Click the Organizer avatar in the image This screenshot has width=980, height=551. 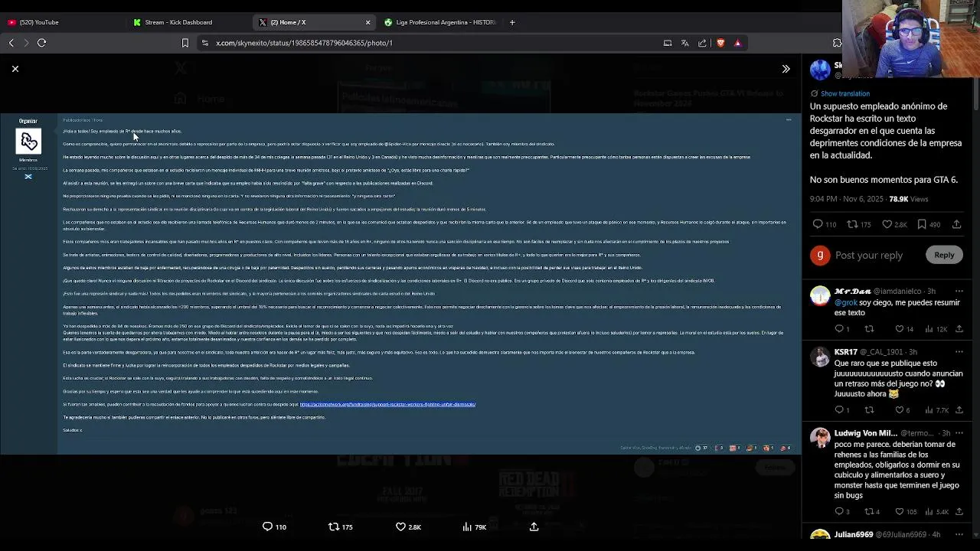click(28, 142)
